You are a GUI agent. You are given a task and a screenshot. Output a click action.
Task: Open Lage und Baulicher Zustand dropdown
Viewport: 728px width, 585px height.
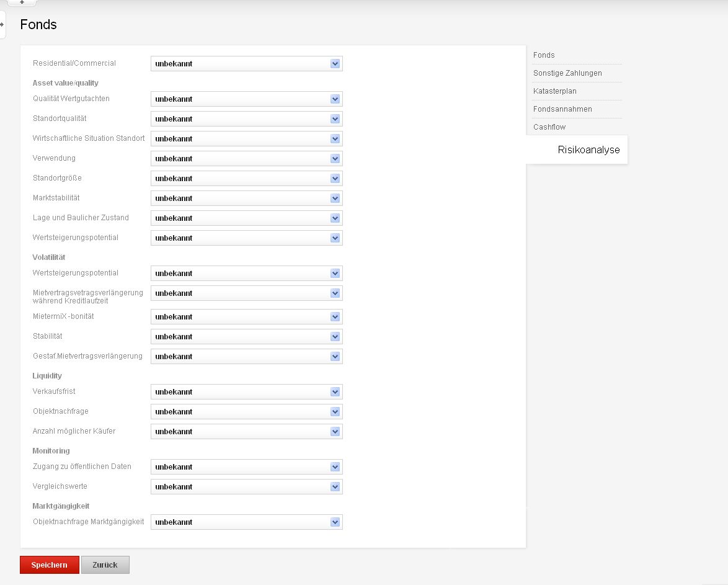coord(247,218)
